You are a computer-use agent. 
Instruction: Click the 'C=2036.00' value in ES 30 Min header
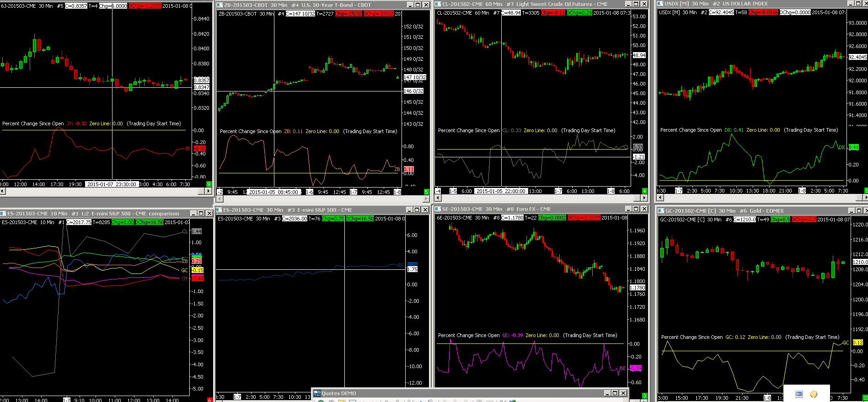pyautogui.click(x=295, y=219)
